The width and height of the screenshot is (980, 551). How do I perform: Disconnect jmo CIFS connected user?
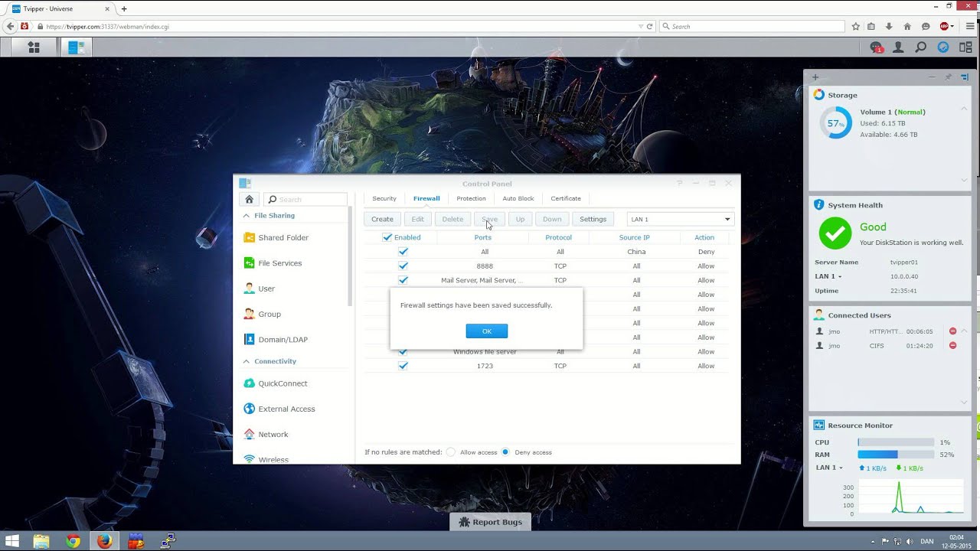952,345
